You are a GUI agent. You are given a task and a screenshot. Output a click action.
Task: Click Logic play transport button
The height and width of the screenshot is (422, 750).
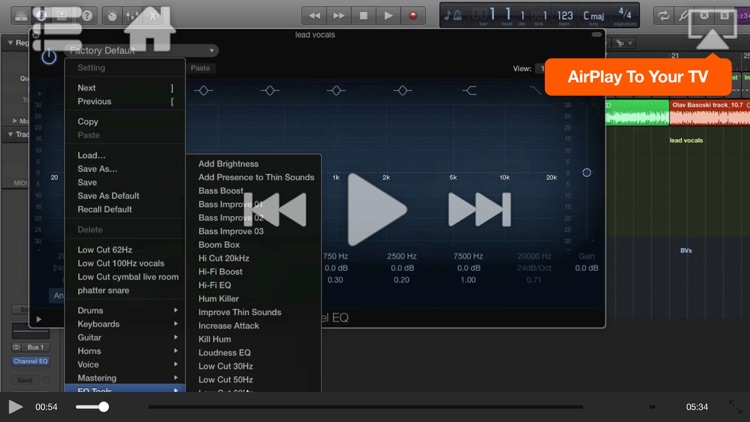coord(388,16)
